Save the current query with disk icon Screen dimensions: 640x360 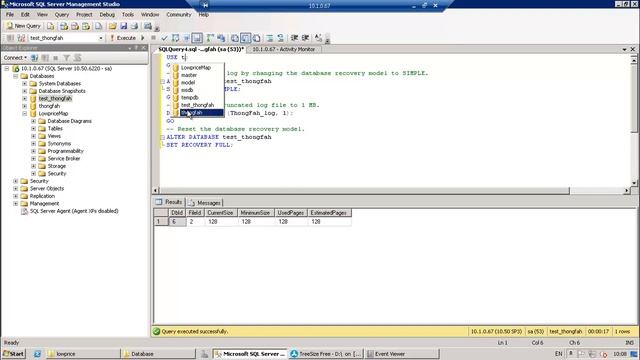(x=123, y=26)
